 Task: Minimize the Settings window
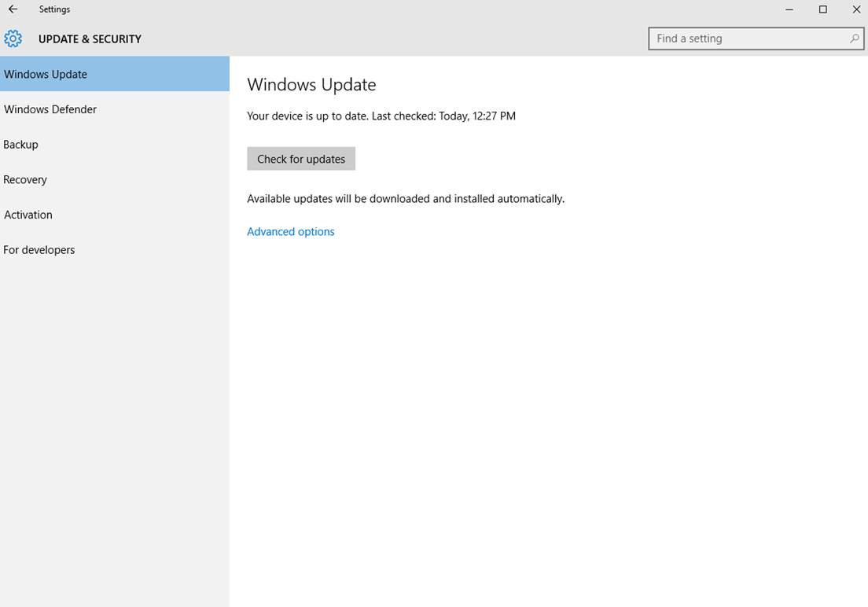(x=789, y=9)
